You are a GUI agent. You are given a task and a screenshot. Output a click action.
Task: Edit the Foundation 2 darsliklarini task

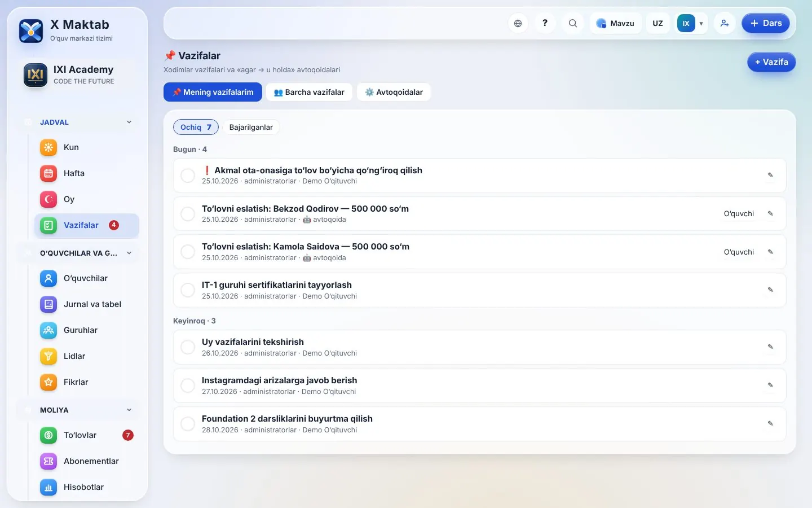pos(770,424)
